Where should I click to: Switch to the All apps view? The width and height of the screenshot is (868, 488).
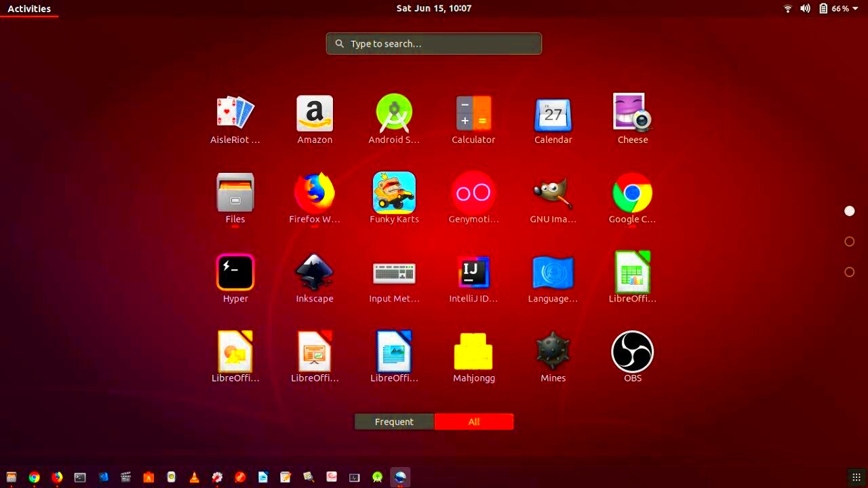pos(474,422)
